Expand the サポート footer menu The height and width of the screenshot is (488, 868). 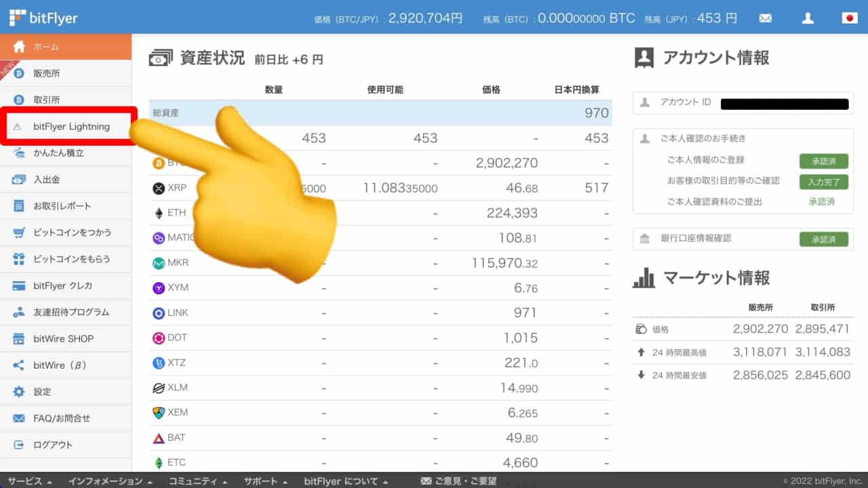click(x=266, y=481)
